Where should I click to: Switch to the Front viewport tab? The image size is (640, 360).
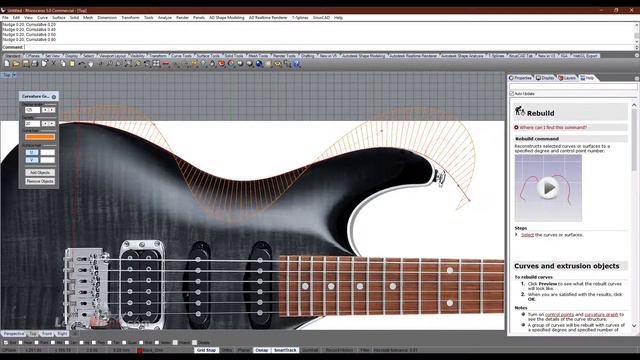pos(47,334)
